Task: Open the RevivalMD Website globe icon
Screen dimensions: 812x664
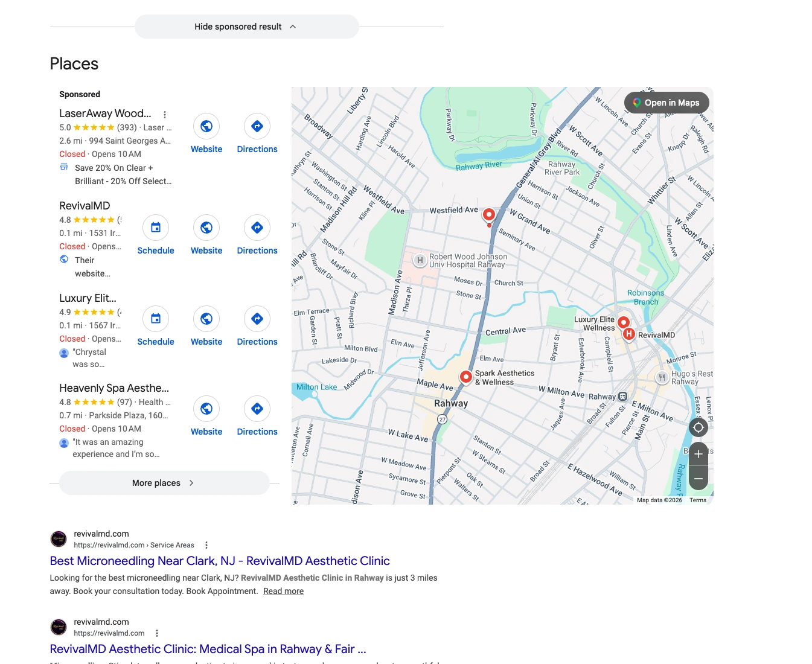Action: point(206,228)
